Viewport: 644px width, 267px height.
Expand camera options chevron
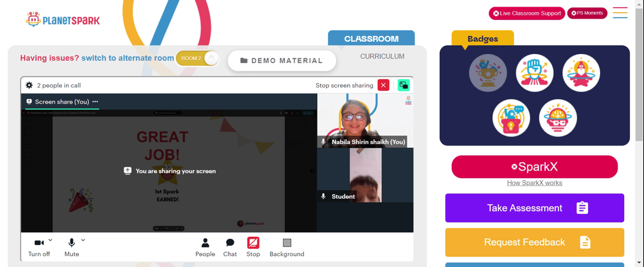50,240
